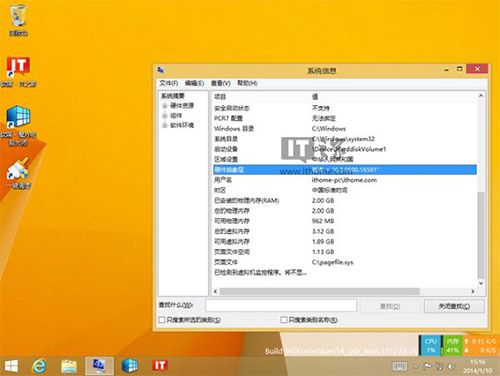500x376 pixels.
Task: Enable 只搜索类别名称(R) checkbox
Action: [x=284, y=320]
